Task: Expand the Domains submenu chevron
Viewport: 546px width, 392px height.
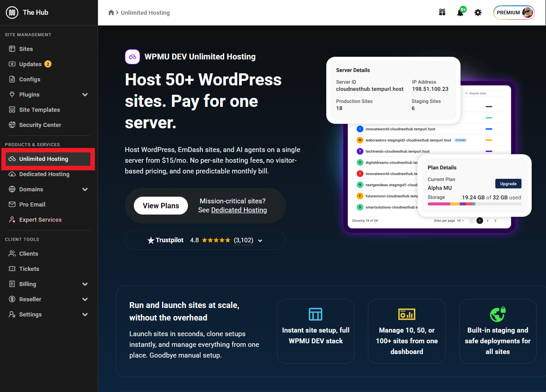Action: click(85, 189)
